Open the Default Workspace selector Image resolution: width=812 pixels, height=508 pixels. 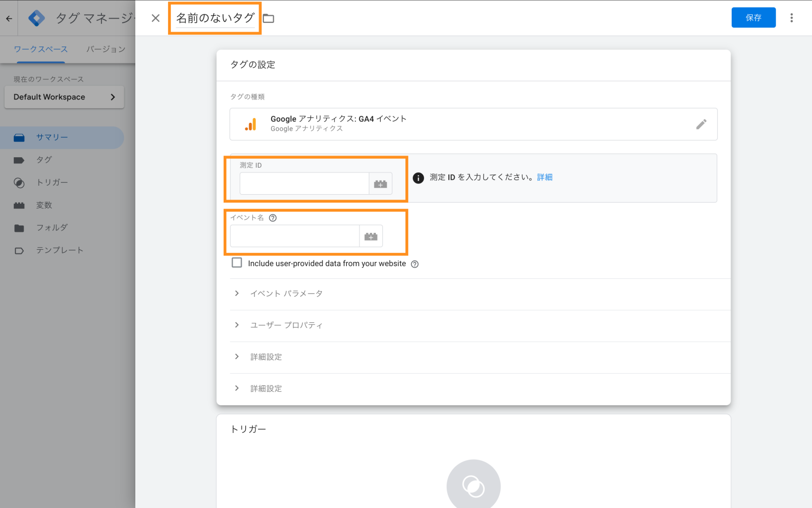(63, 97)
